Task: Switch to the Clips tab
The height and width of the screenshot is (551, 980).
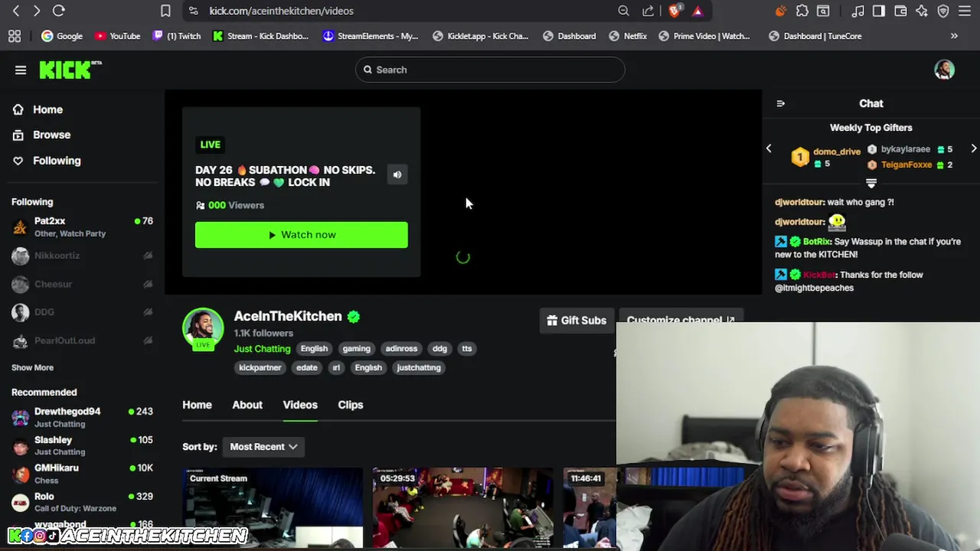Action: pos(351,405)
